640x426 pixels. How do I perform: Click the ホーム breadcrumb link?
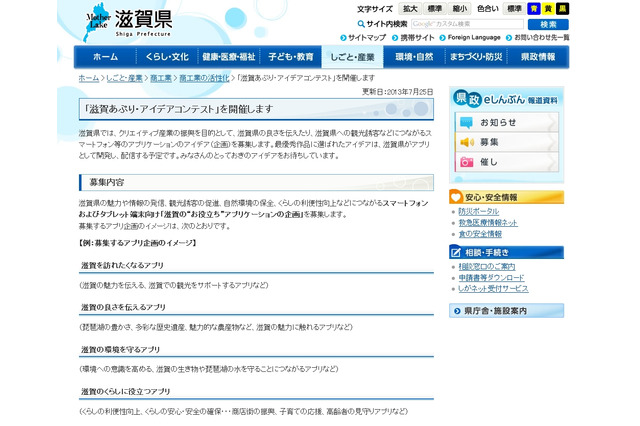point(89,78)
